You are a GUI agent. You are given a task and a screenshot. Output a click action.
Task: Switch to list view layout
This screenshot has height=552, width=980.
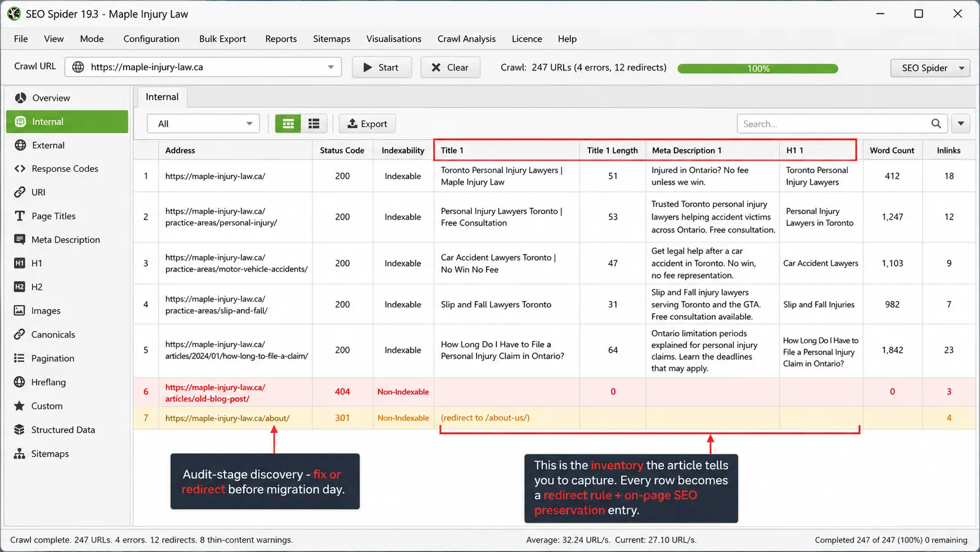(314, 124)
